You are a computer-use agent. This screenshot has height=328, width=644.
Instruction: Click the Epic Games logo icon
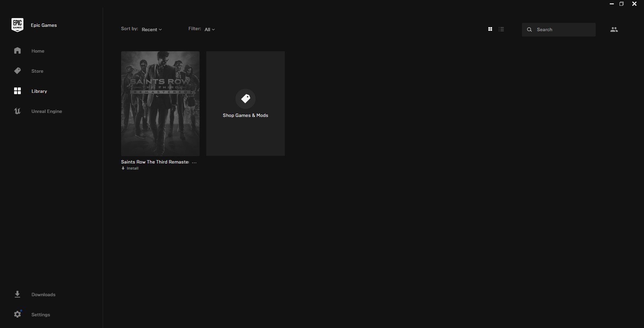(x=17, y=25)
